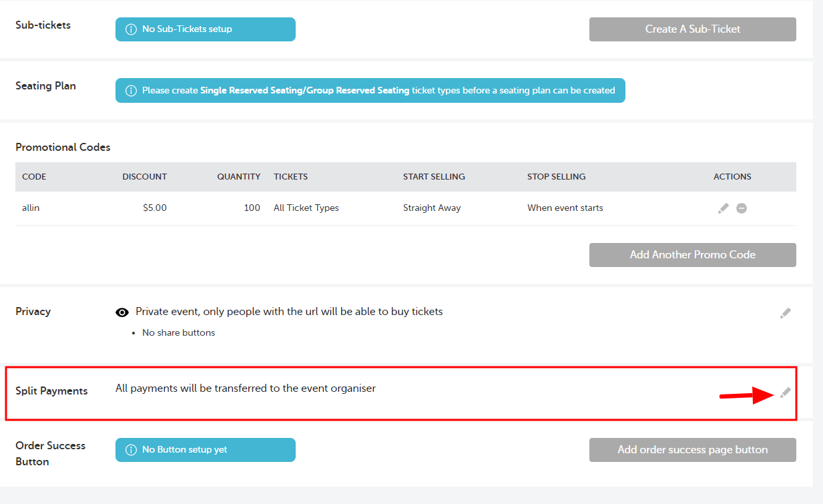Click the Promotional Codes section heading

tap(63, 147)
